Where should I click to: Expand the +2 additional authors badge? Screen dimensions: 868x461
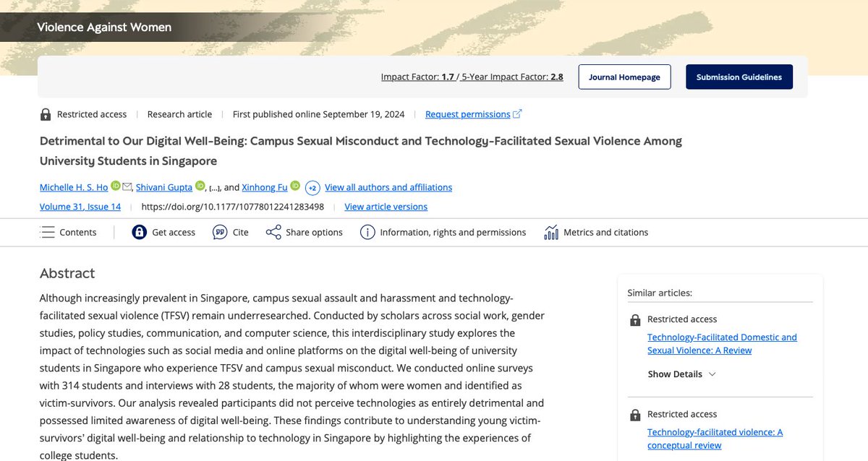(x=312, y=188)
